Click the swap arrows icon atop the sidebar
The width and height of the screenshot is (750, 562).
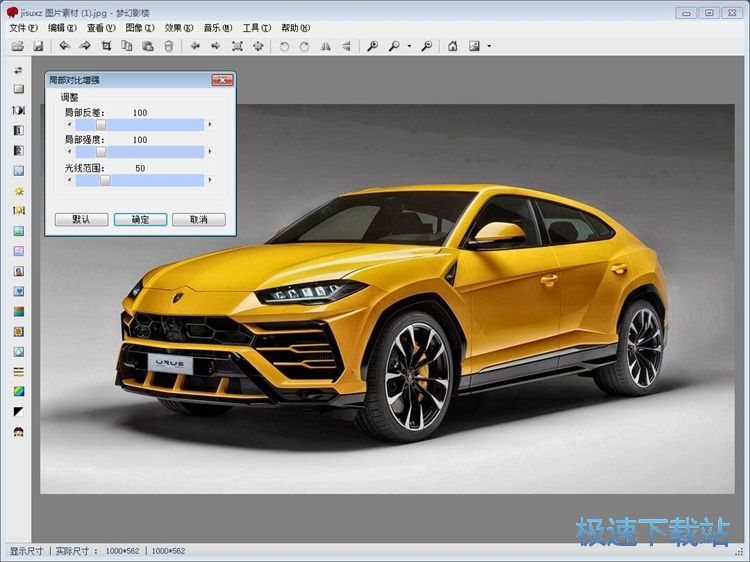pyautogui.click(x=18, y=70)
